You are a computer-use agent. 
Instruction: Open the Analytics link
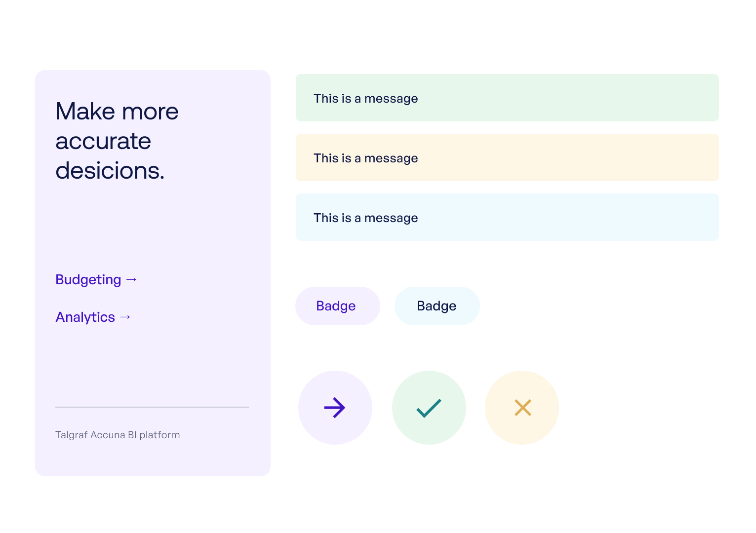coord(85,317)
